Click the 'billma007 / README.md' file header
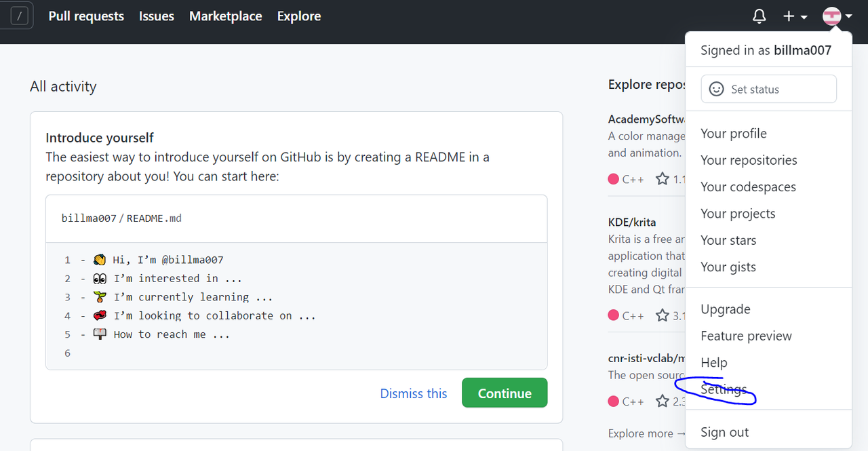This screenshot has width=868, height=451. click(121, 218)
